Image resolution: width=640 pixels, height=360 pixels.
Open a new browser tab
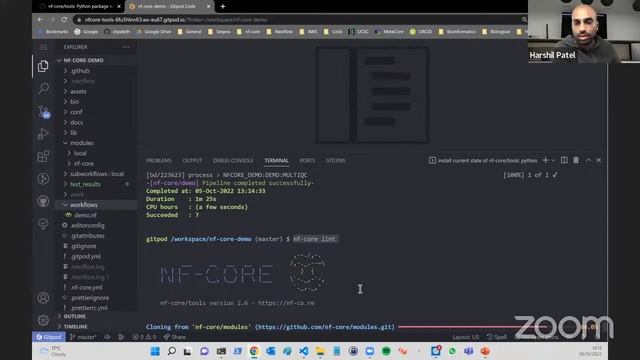coord(222,7)
